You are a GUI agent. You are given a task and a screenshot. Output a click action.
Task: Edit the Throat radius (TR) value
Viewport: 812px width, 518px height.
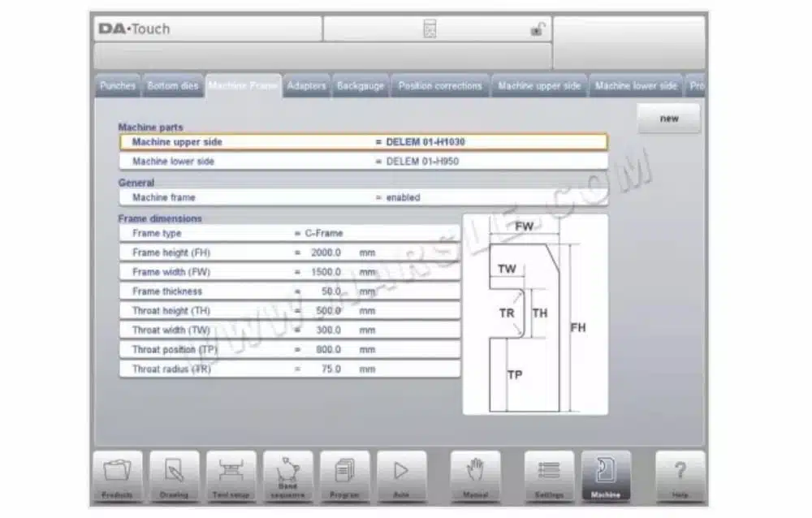pyautogui.click(x=290, y=369)
